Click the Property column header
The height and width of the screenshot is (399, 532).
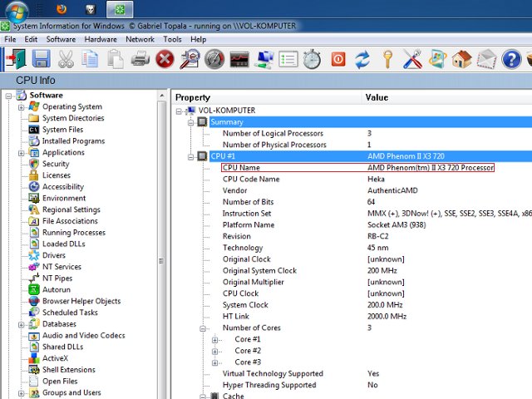tap(193, 97)
